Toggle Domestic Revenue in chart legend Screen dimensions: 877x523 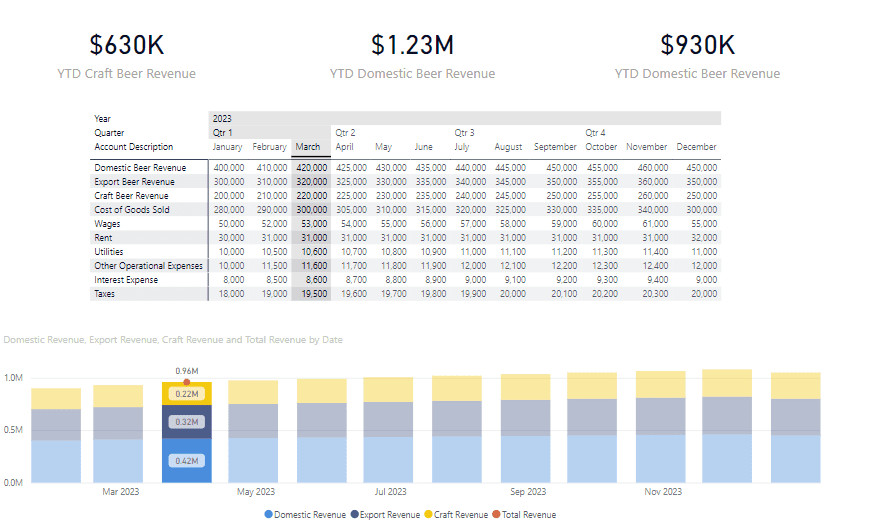pyautogui.click(x=304, y=515)
